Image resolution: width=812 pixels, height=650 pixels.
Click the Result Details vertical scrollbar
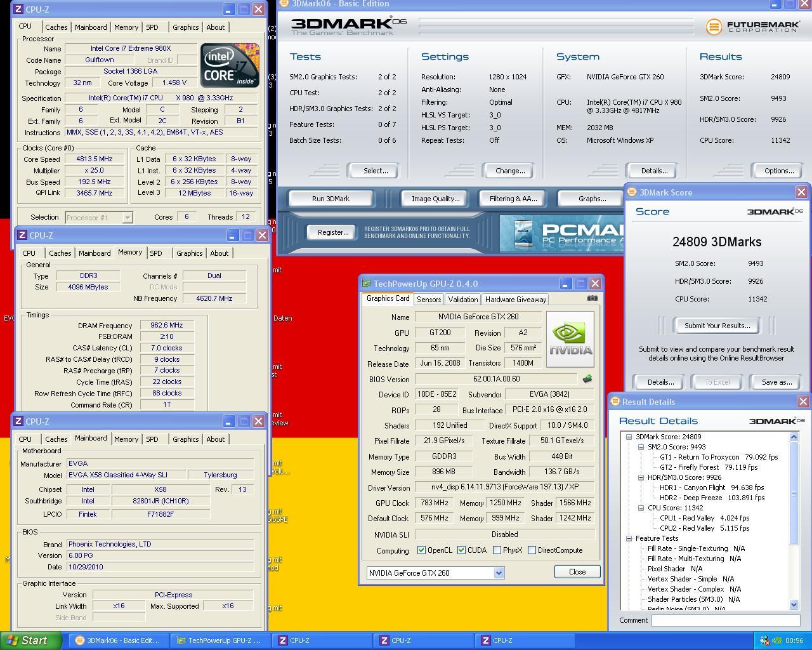click(x=794, y=521)
